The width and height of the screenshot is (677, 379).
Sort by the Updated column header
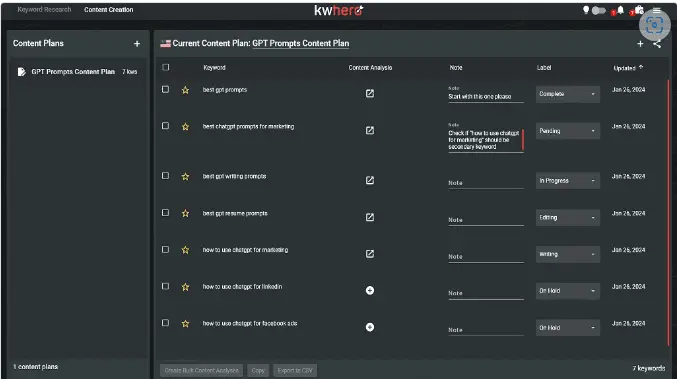(x=628, y=68)
